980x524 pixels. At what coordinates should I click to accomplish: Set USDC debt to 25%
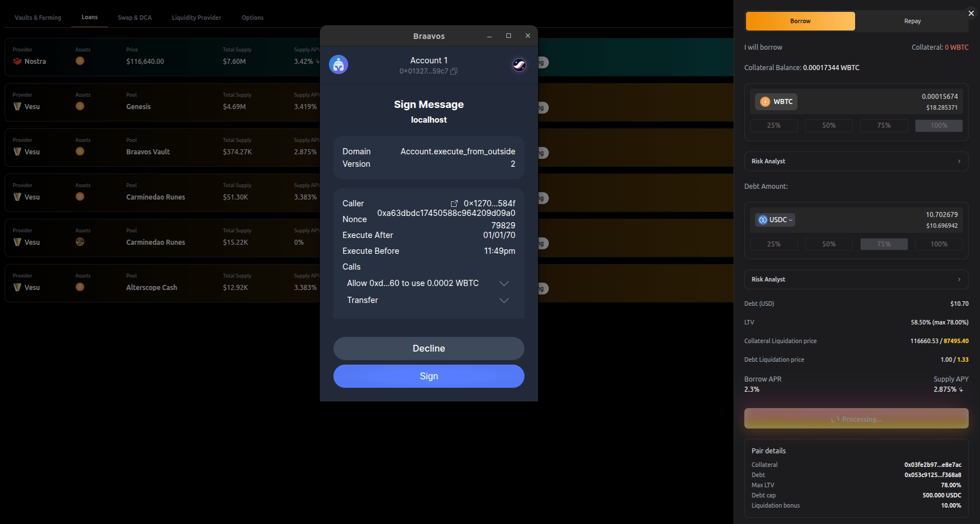[774, 244]
